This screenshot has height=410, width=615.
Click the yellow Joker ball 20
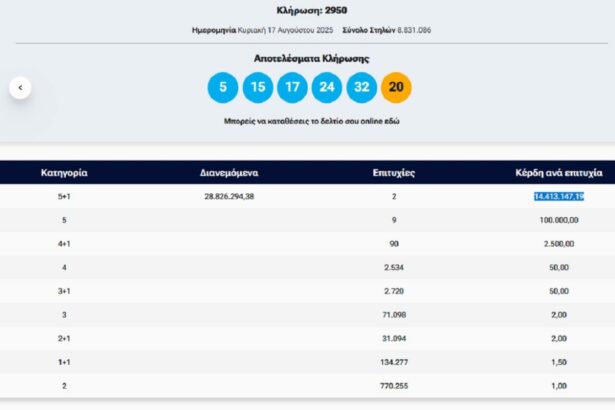tap(396, 88)
